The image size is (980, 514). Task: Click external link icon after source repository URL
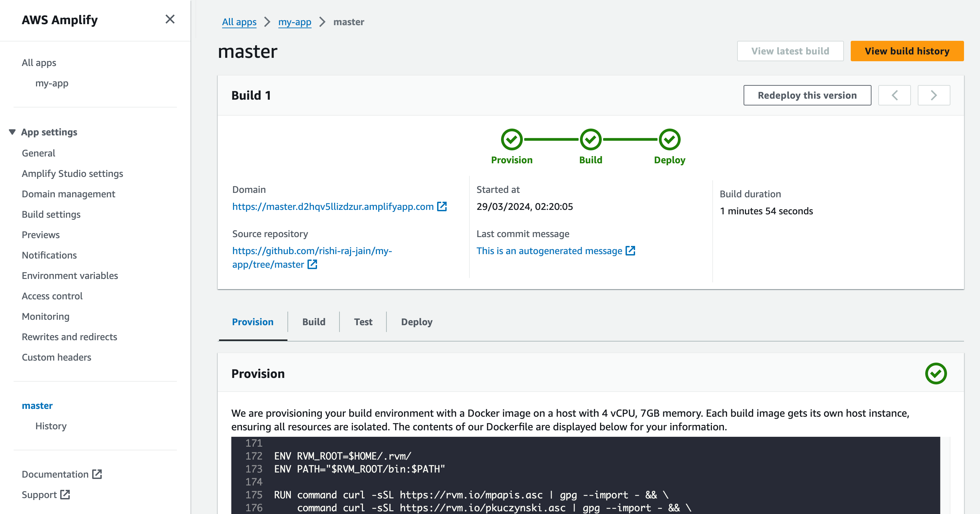[312, 264]
